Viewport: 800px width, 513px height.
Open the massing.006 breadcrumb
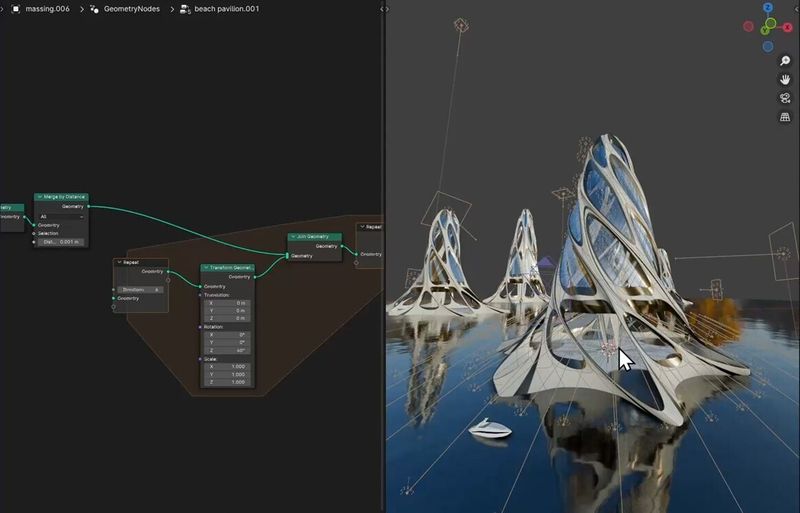click(x=47, y=9)
